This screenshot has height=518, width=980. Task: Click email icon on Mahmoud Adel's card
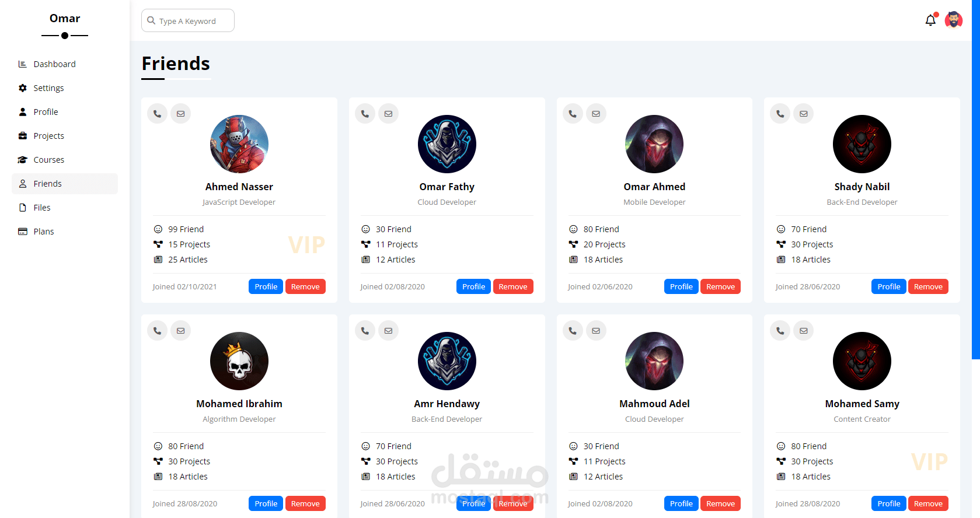(x=596, y=331)
